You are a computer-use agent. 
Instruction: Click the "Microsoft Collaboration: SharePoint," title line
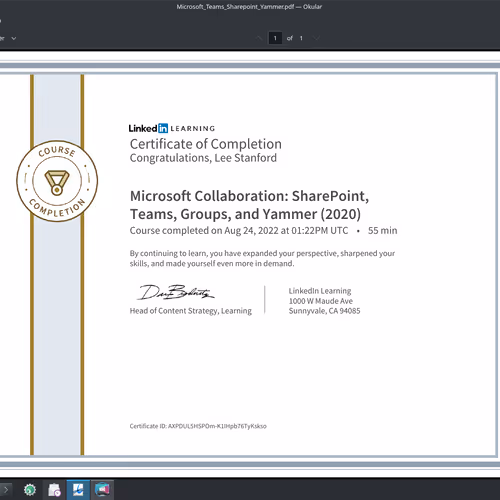(249, 196)
